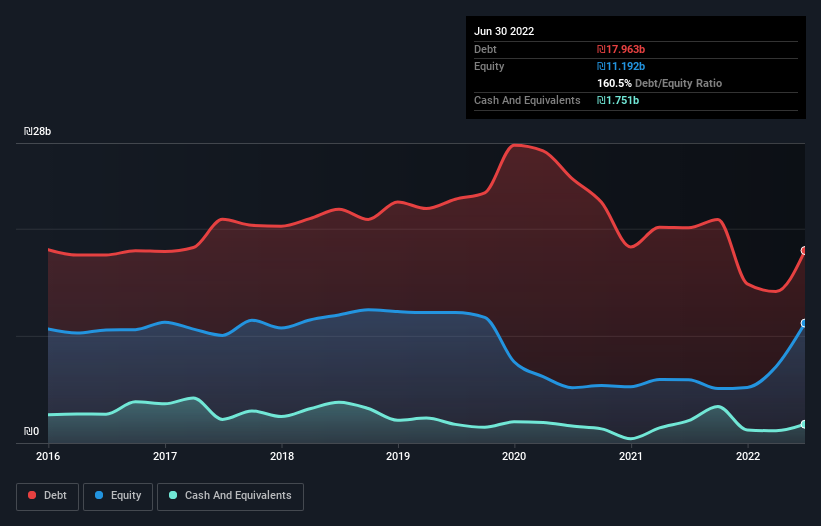Viewport: 821px width, 526px height.
Task: Click the 160.5% Debt/Equity Ratio text
Action: tap(659, 83)
